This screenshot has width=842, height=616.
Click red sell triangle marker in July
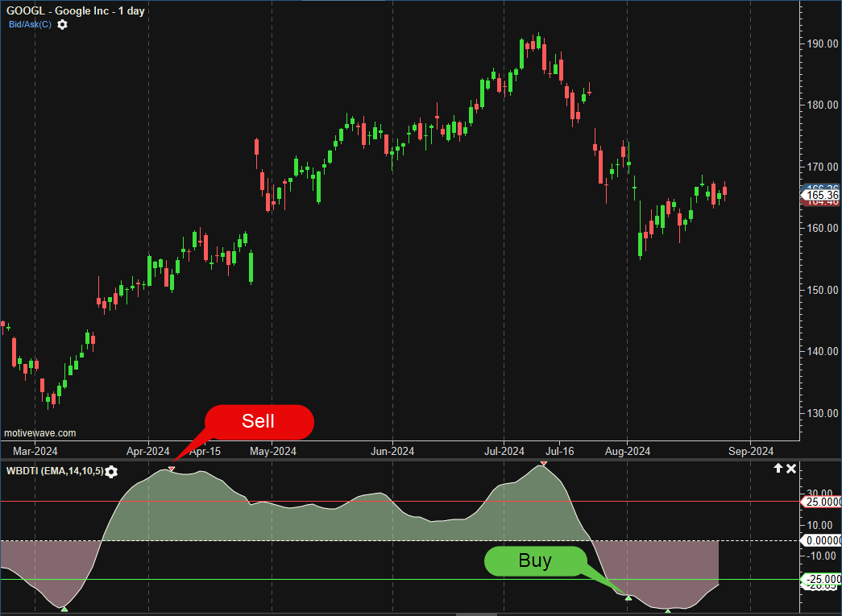pyautogui.click(x=545, y=464)
